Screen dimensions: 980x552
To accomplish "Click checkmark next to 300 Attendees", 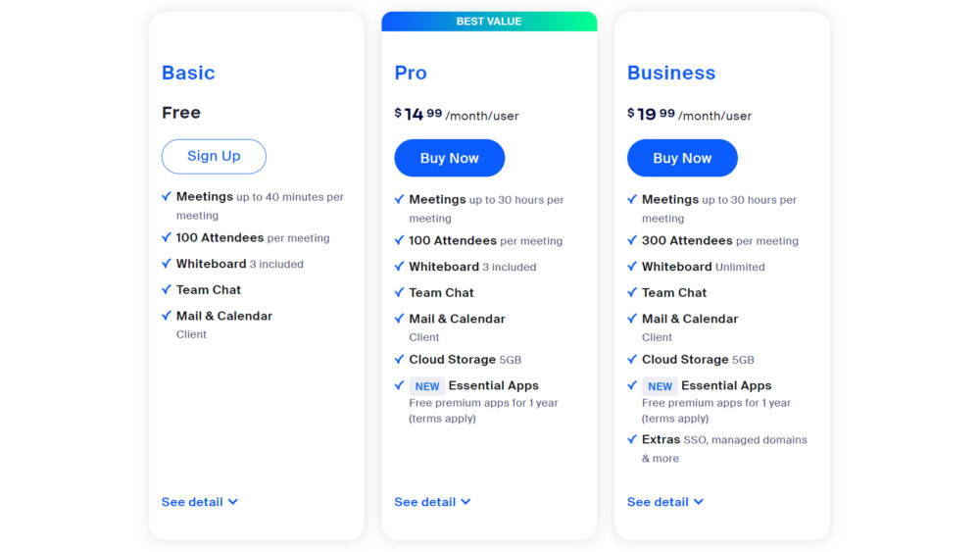I will pyautogui.click(x=632, y=240).
